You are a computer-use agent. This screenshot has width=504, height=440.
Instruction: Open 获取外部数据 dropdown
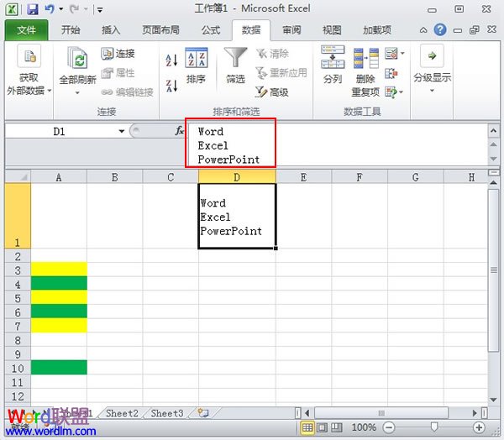(29, 71)
